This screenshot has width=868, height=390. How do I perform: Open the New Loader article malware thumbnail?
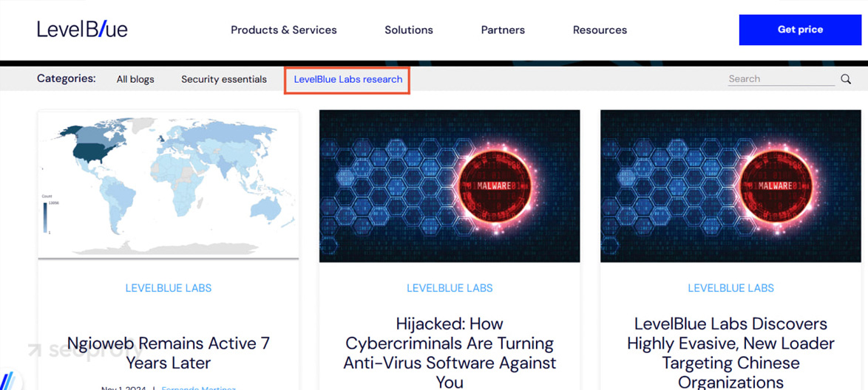click(x=730, y=186)
